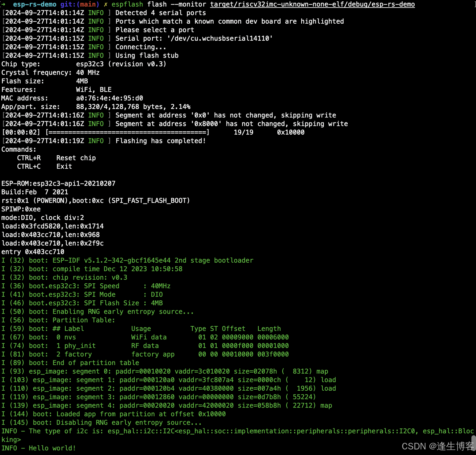The height and width of the screenshot is (455, 476).
Task: Click 'load:0x403cc710,len:0x968' line
Action: tap(51, 235)
